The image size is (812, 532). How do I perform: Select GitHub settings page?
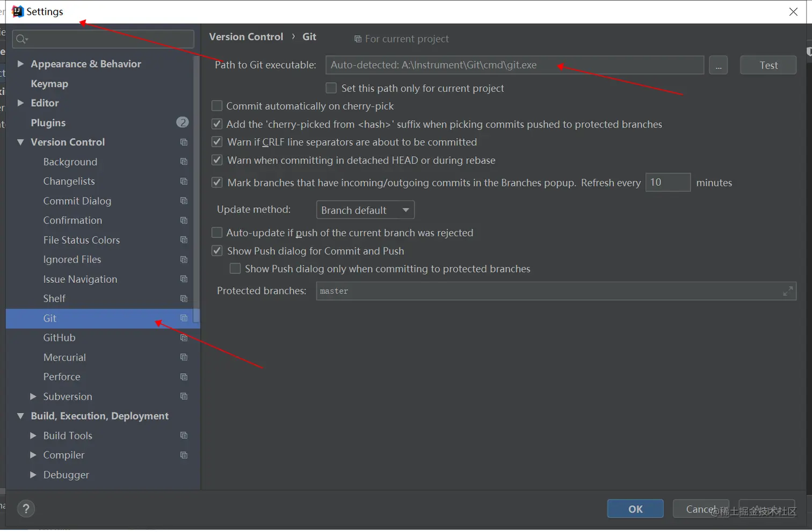pos(60,338)
